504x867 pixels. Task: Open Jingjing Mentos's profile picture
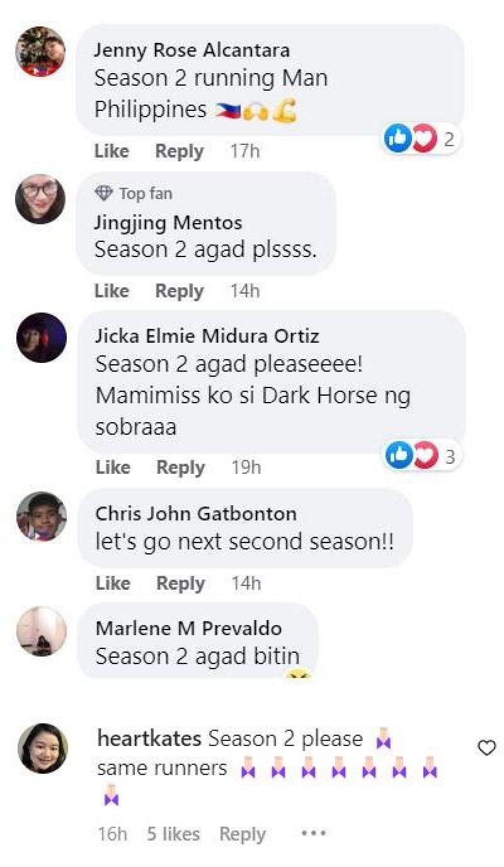click(40, 199)
